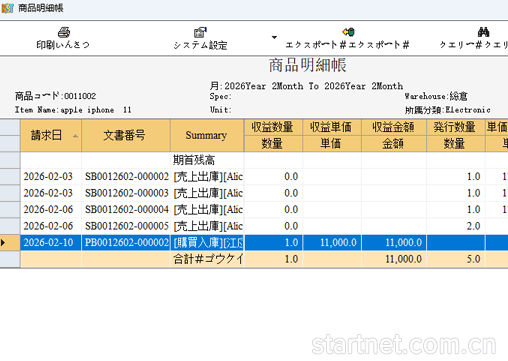The image size is (508, 361).
Task: Open the システム設定 icon
Action: [x=200, y=32]
